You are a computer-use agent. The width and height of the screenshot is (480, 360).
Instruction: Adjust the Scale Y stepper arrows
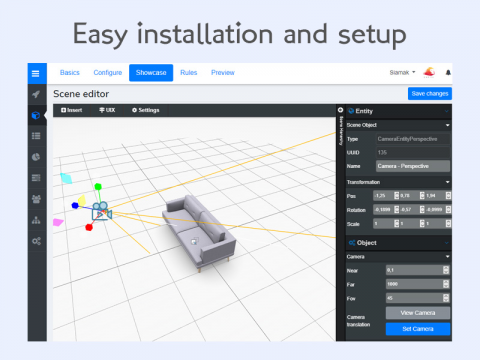pyautogui.click(x=422, y=224)
